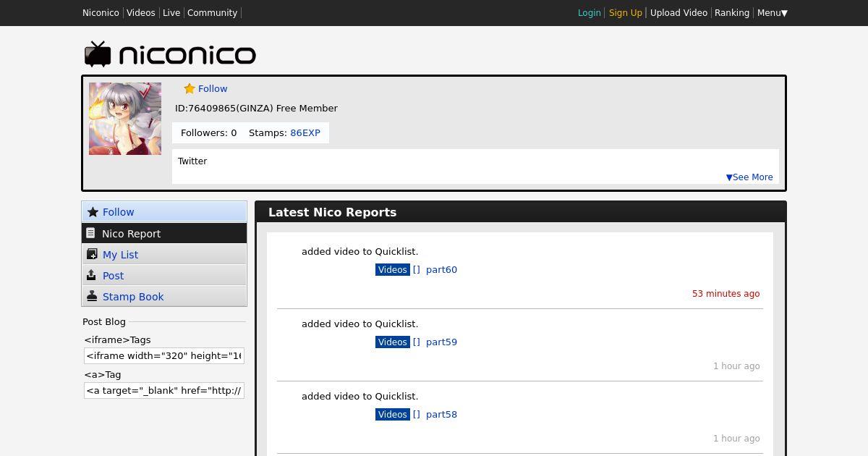Select Post in the sidebar

pos(164,275)
